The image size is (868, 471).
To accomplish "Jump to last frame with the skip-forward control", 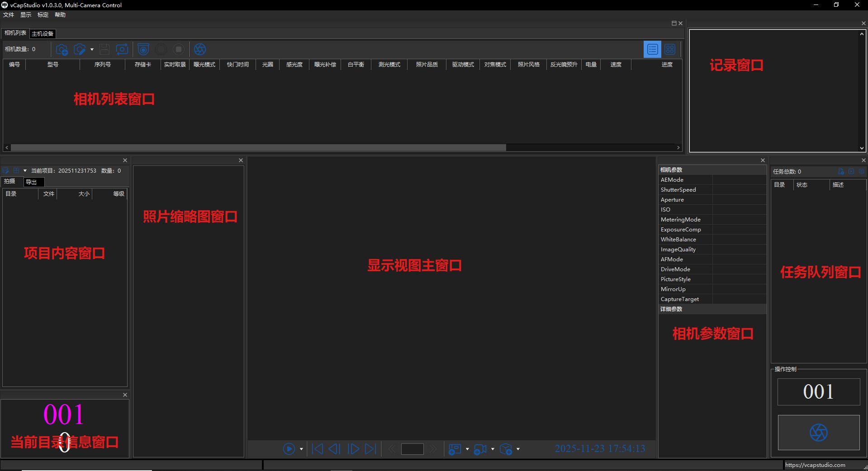I will coord(370,449).
